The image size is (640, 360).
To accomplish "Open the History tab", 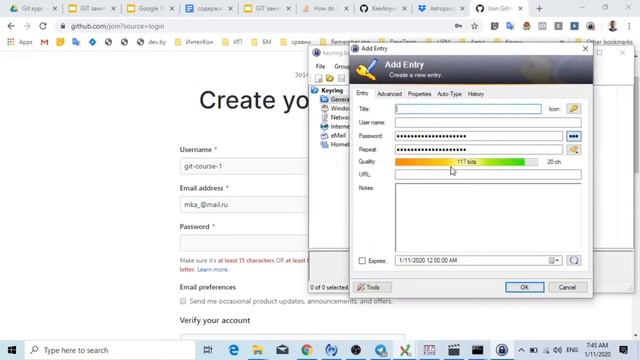I will (x=476, y=94).
